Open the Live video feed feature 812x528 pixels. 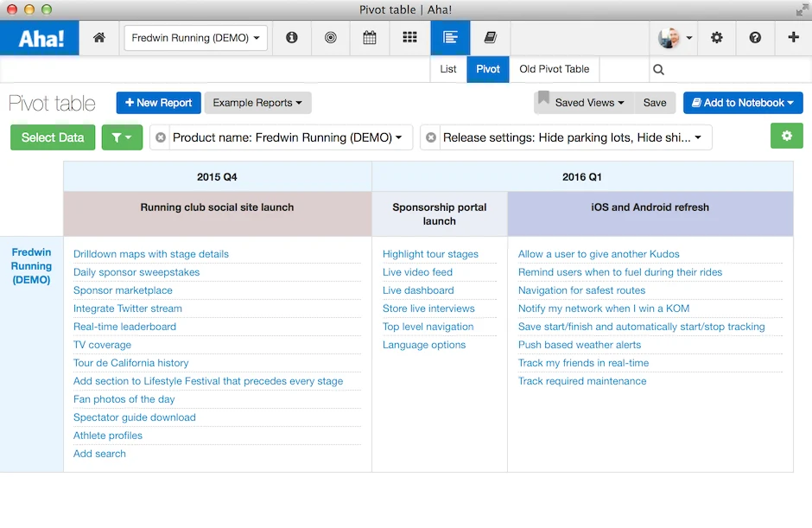coord(417,272)
